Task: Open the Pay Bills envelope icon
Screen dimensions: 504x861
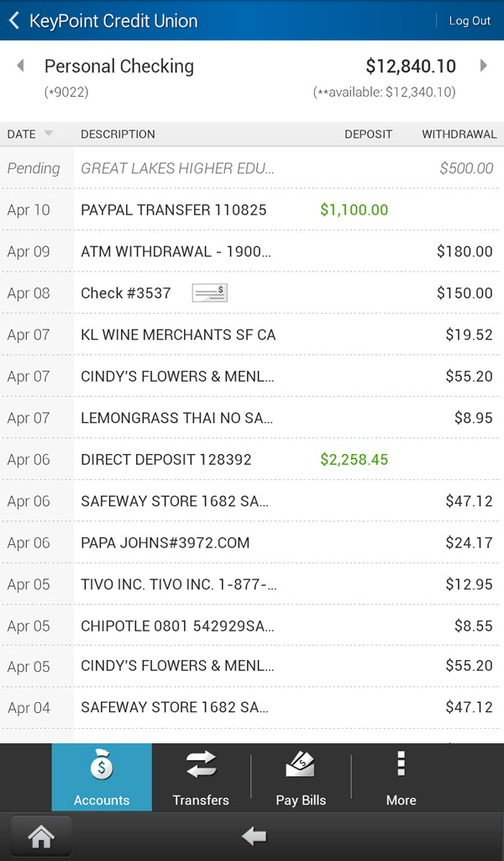Action: (x=301, y=764)
